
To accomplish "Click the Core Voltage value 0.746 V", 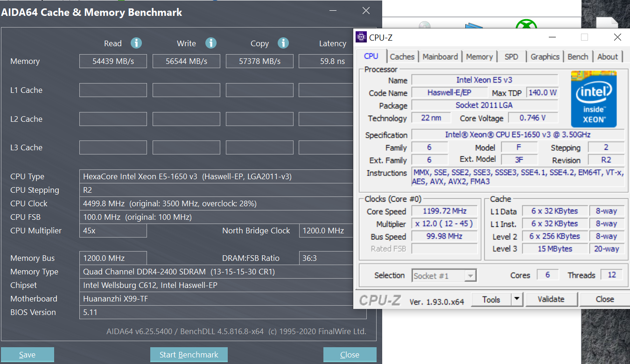I will coord(532,118).
